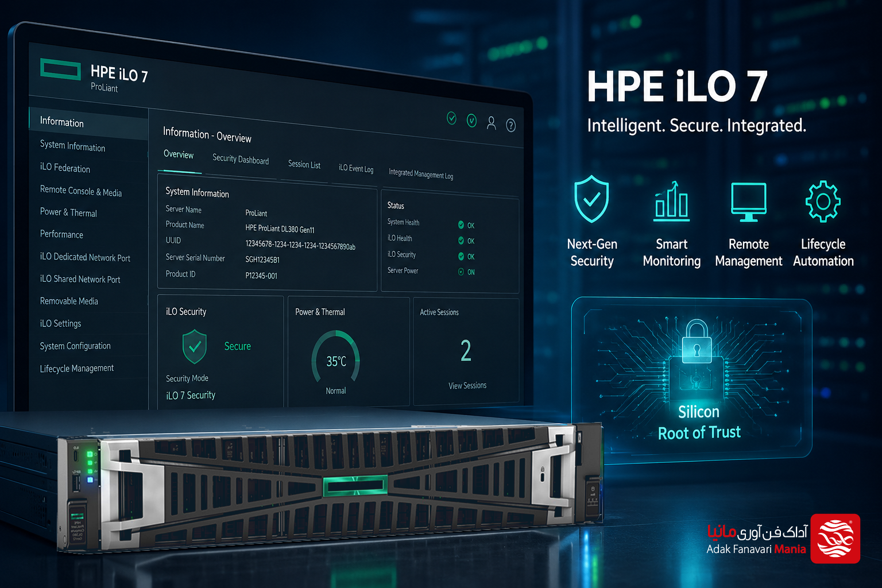This screenshot has height=588, width=882.
Task: Click the Normal temperature status text
Action: (336, 390)
